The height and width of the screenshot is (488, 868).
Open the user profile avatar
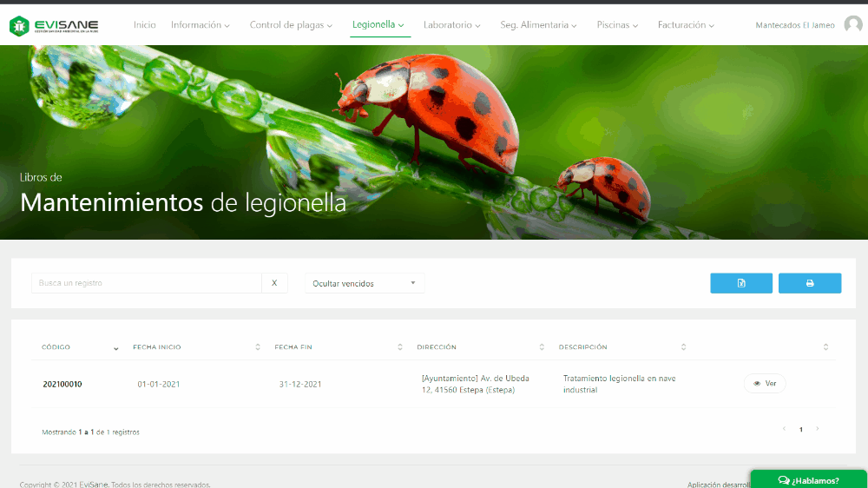pyautogui.click(x=852, y=25)
